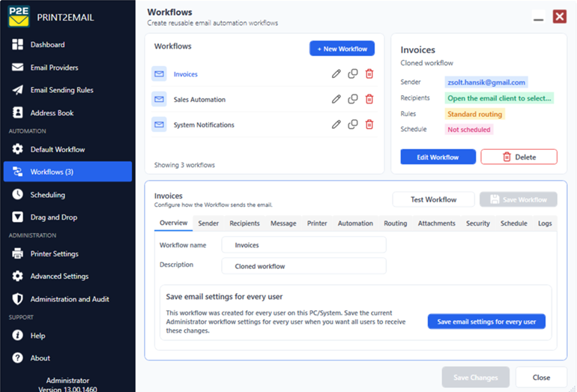The image size is (577, 392).
Task: Open the Routing tab
Action: pos(395,223)
